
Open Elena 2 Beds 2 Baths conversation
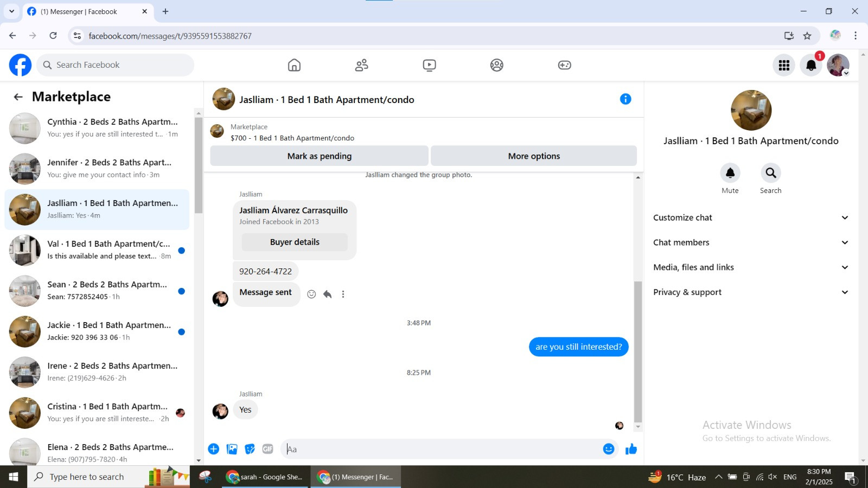tap(97, 450)
